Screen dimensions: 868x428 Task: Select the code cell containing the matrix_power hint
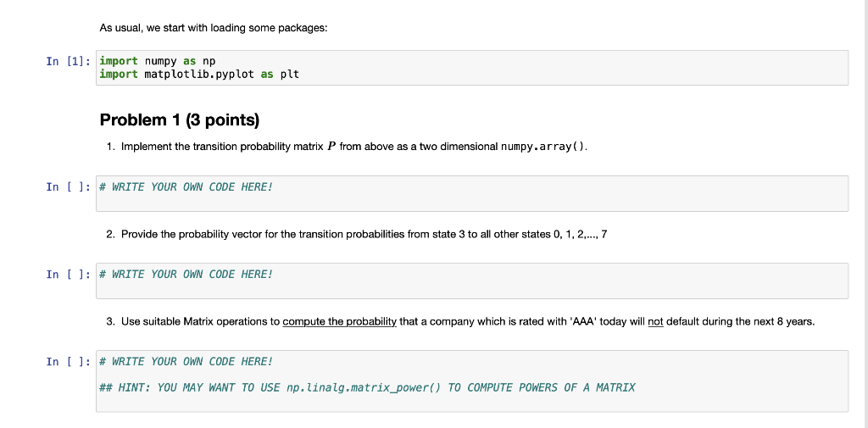coord(471,381)
